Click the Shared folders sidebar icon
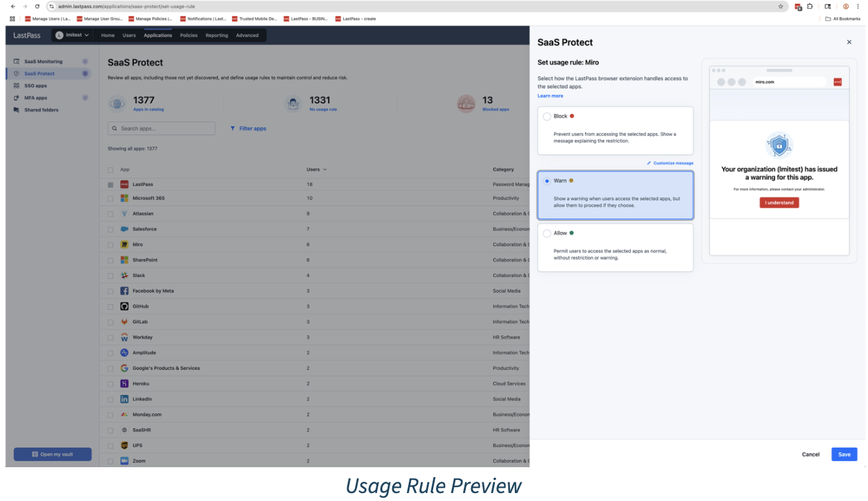868x501 pixels. click(17, 110)
